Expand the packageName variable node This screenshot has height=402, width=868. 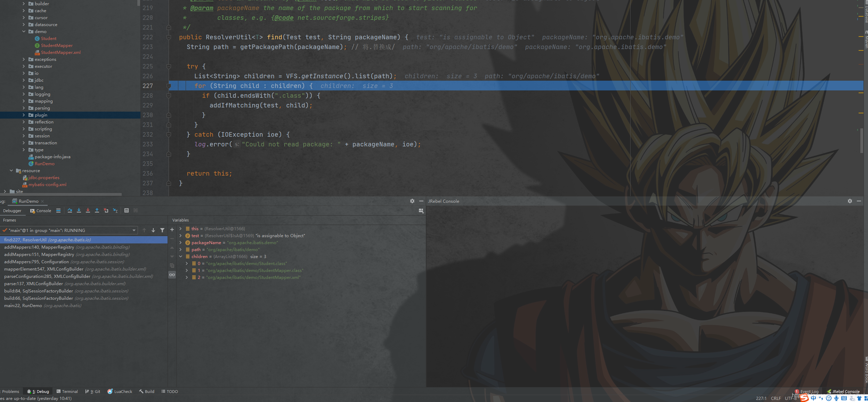180,242
